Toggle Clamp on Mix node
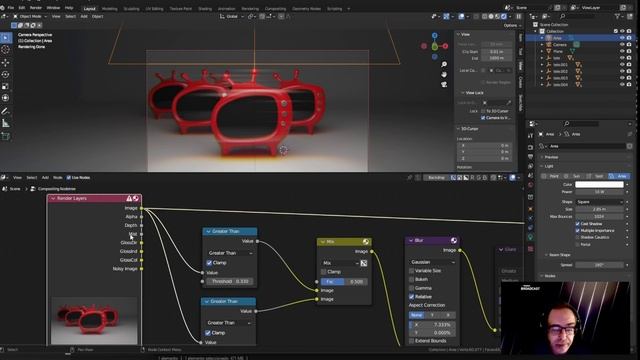The height and width of the screenshot is (360, 640). point(324,272)
